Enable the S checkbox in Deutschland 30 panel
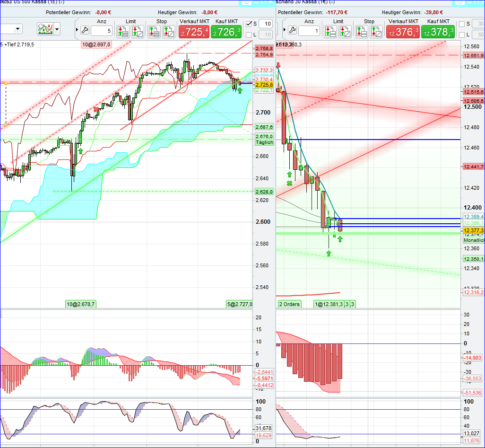485x448 pixels. click(x=462, y=24)
